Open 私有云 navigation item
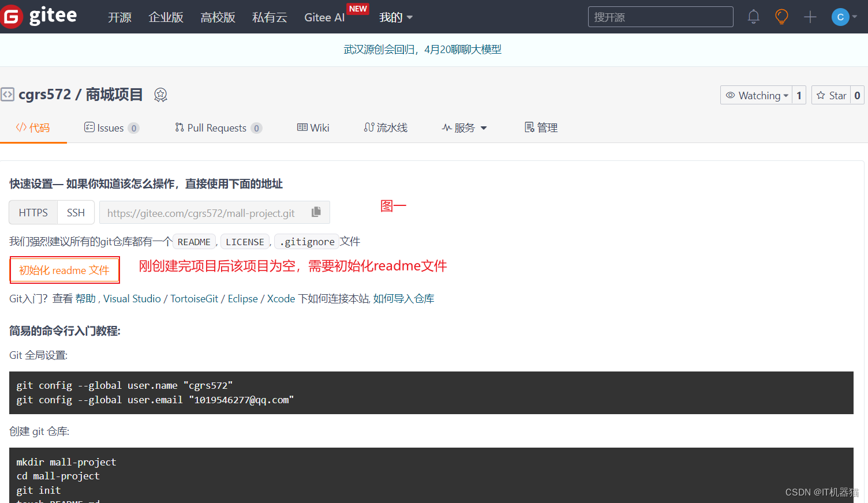868x503 pixels. [270, 17]
